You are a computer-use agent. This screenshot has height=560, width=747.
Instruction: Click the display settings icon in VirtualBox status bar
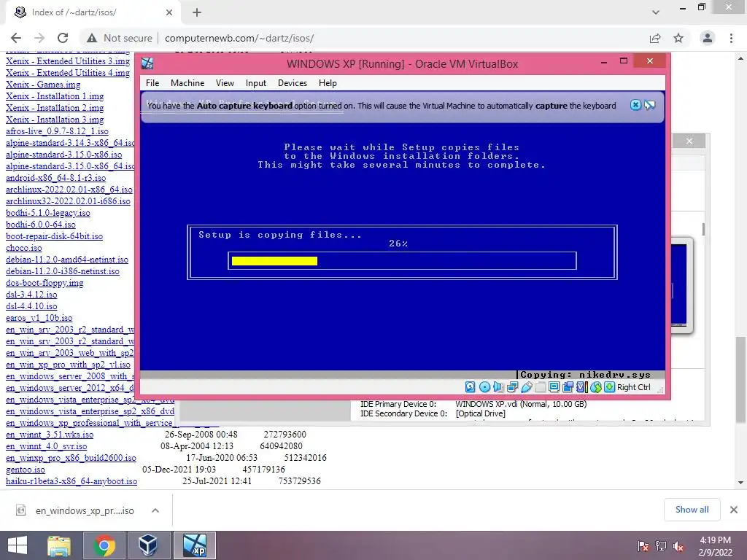tap(554, 387)
